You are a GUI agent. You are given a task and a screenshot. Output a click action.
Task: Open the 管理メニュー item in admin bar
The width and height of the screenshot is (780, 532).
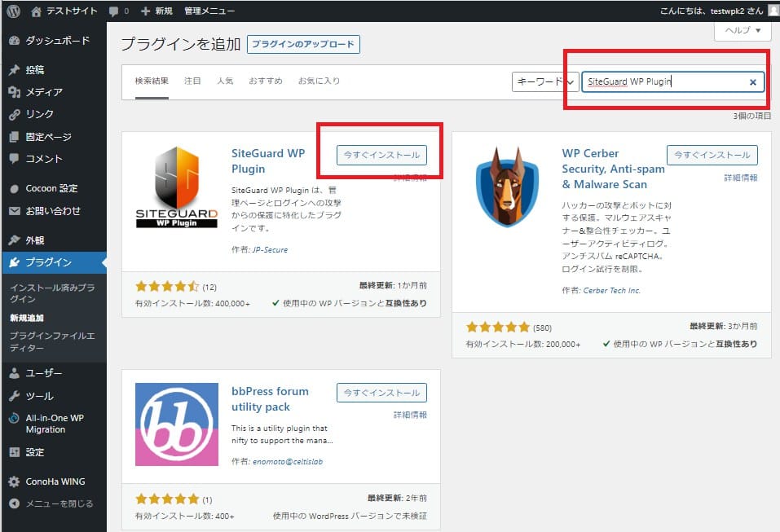(x=209, y=11)
